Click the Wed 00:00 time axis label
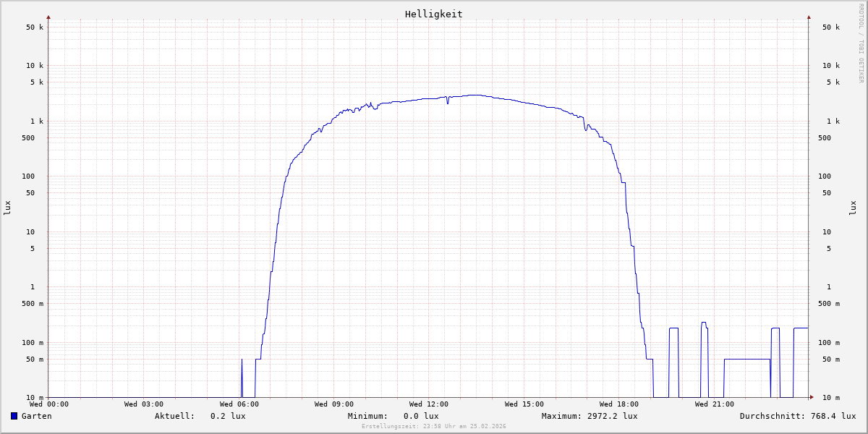Viewport: 868px width, 434px height. pos(49,404)
